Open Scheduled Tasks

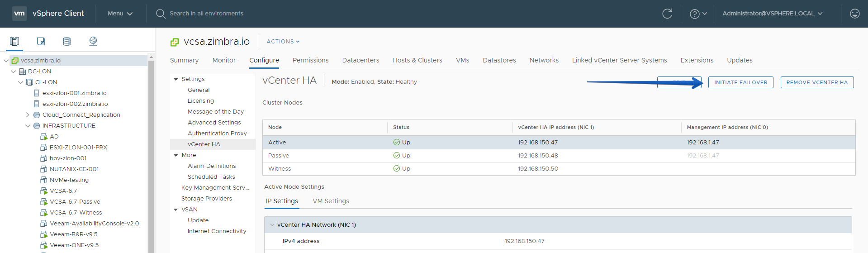click(211, 177)
